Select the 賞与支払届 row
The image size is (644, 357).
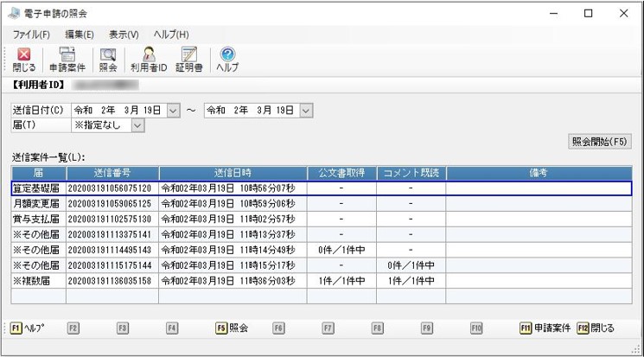[x=37, y=220]
